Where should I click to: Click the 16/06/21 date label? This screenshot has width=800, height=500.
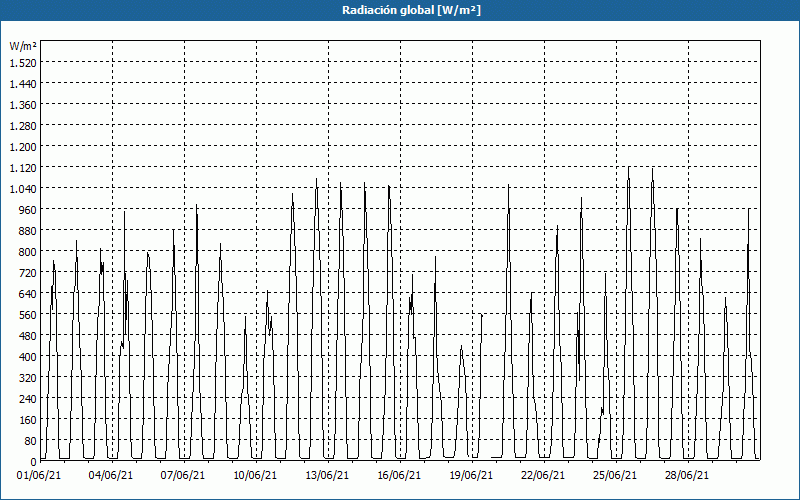click(399, 475)
